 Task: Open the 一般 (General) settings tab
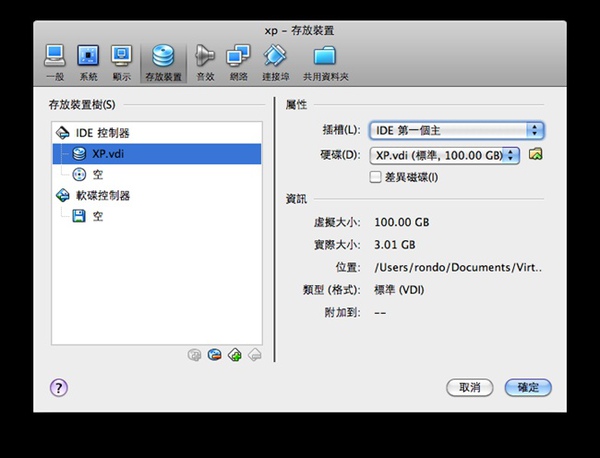click(x=55, y=63)
